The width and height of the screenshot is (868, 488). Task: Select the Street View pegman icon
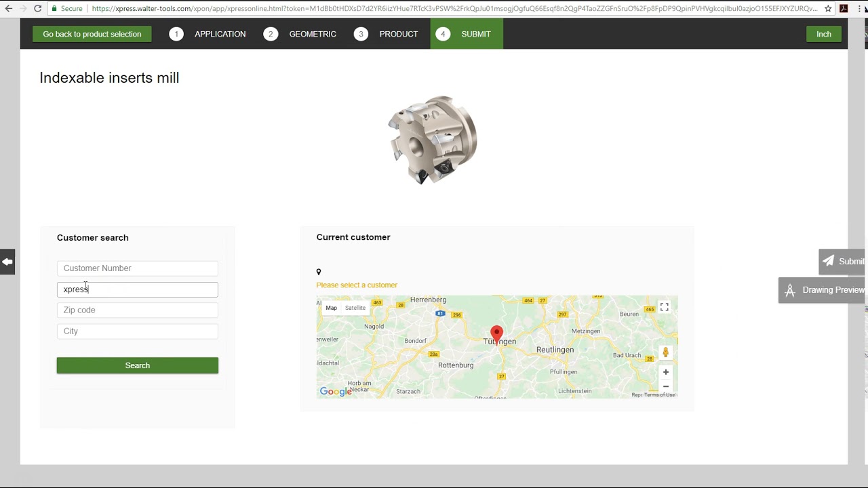666,352
